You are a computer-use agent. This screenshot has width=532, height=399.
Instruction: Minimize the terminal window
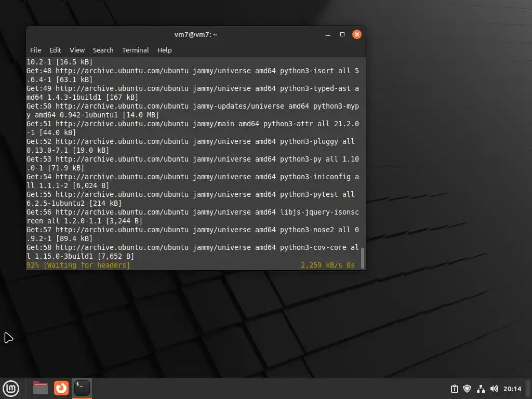(x=328, y=35)
